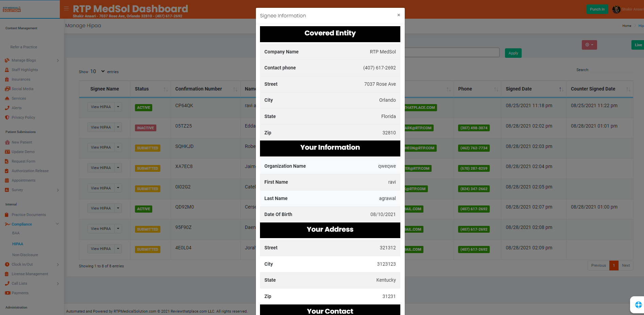The image size is (644, 315).
Task: Open Refer a Practice menu item
Action: coord(23,47)
